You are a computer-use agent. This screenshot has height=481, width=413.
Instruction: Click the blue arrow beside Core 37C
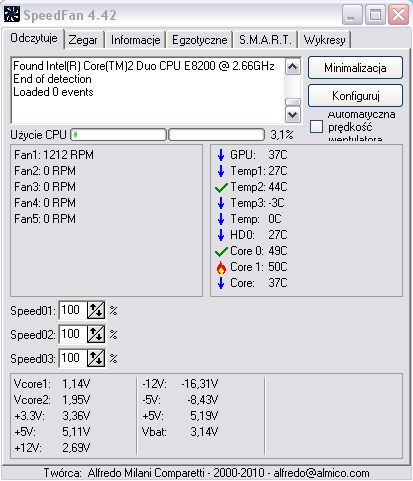tap(221, 283)
